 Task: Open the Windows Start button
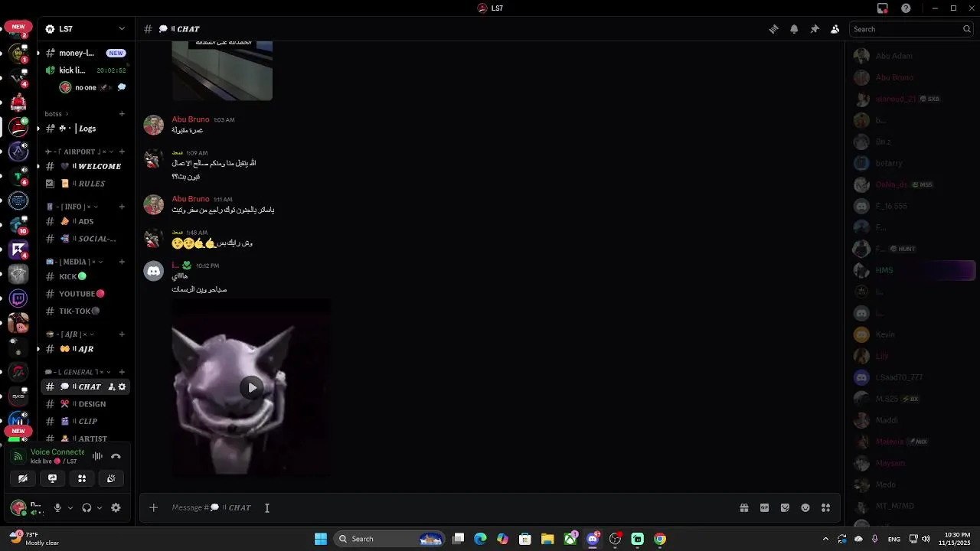pyautogui.click(x=321, y=539)
